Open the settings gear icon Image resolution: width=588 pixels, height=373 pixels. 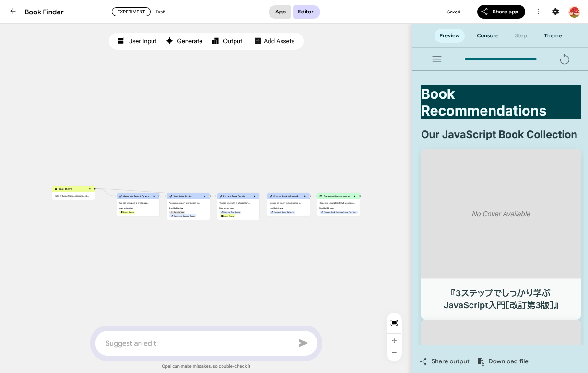point(555,12)
